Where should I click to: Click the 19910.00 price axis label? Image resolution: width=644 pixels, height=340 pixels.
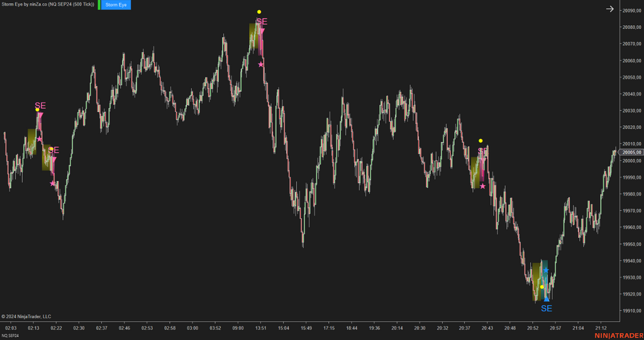pyautogui.click(x=633, y=310)
